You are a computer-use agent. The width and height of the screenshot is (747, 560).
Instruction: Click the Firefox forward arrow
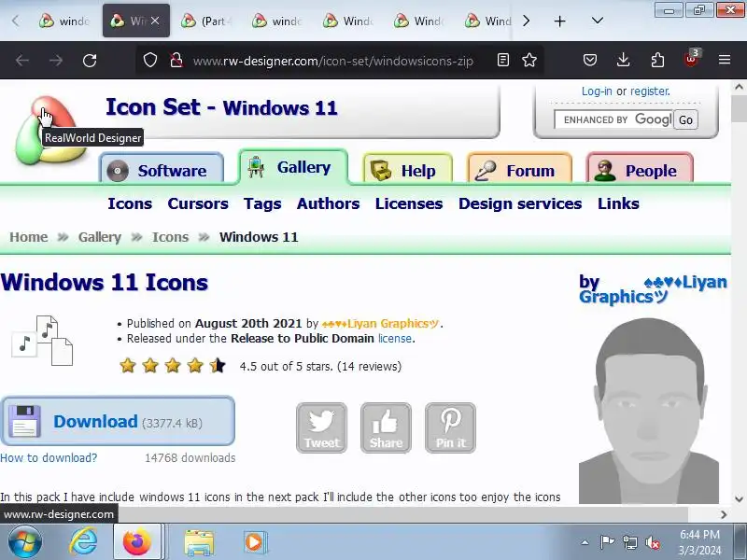(x=56, y=61)
